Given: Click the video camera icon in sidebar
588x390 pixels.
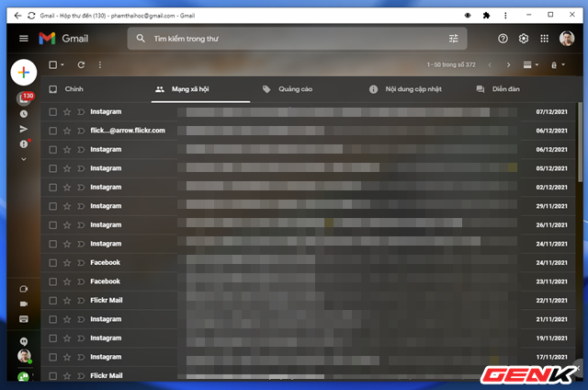Looking at the screenshot, I should click(x=24, y=304).
